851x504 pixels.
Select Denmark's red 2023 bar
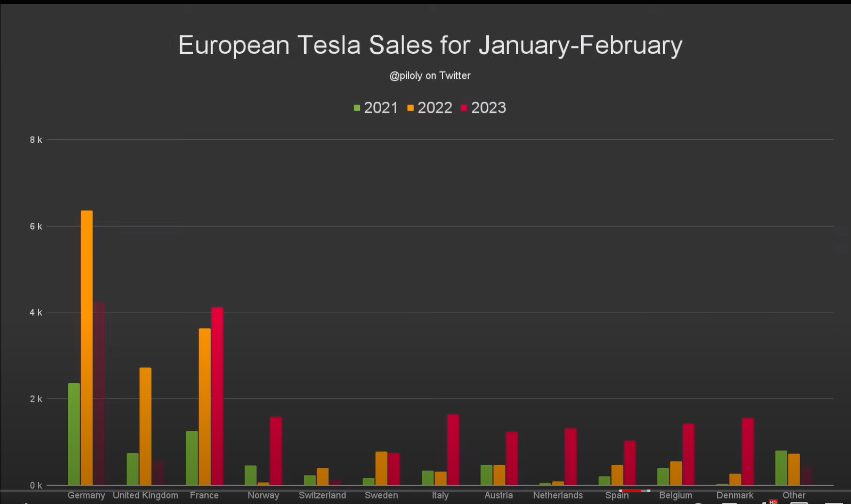coord(748,451)
